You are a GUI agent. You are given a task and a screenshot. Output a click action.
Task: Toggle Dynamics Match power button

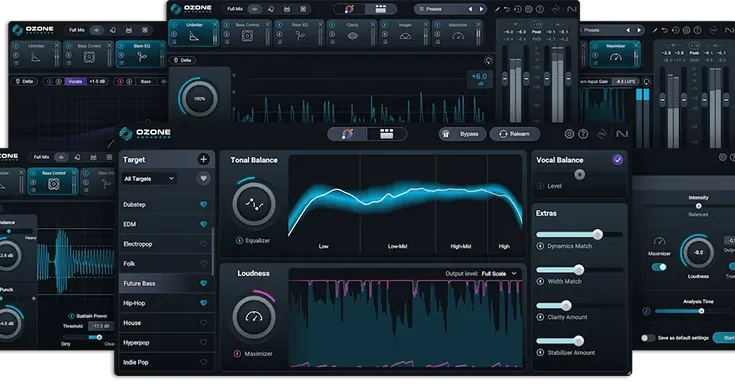[x=540, y=246]
